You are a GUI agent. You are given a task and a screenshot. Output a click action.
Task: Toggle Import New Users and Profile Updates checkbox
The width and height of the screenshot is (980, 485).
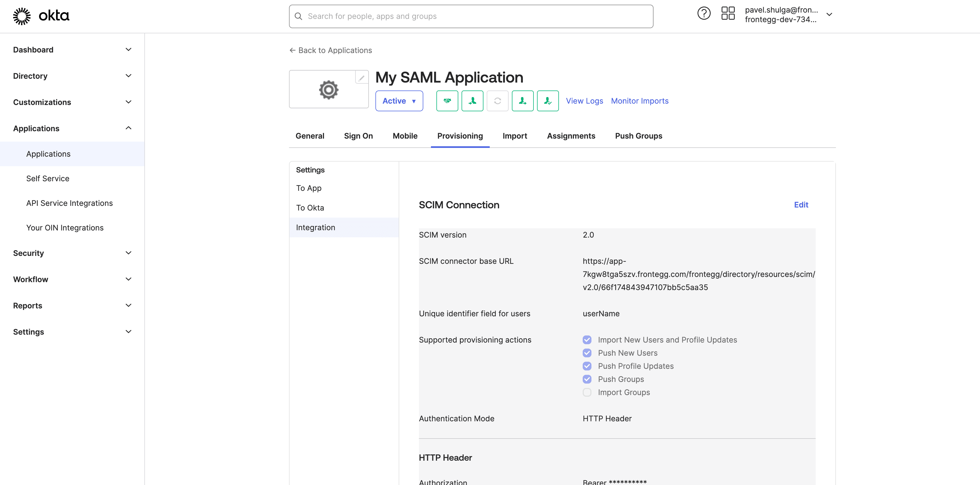tap(587, 340)
